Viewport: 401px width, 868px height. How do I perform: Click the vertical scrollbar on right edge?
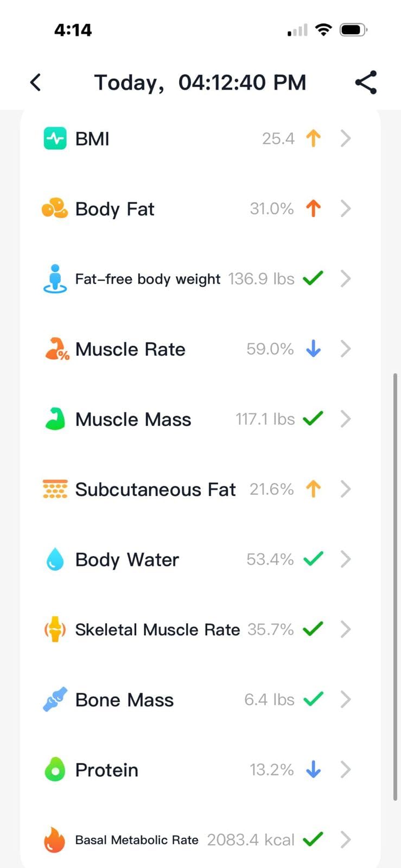click(x=396, y=586)
